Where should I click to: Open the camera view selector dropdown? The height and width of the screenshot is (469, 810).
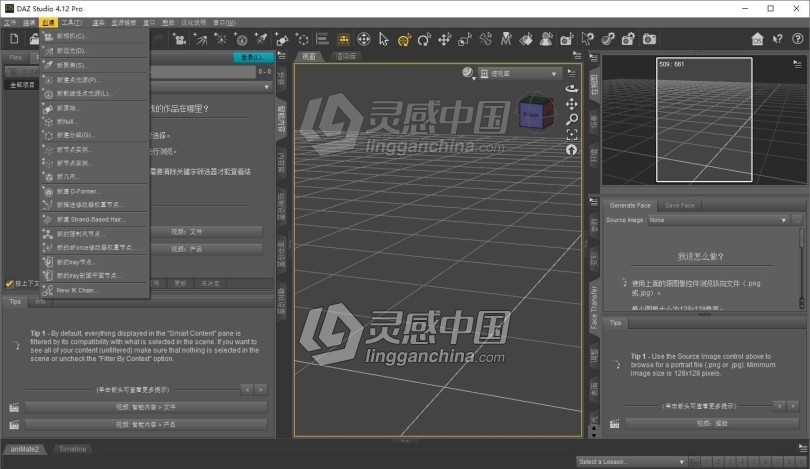tap(519, 74)
